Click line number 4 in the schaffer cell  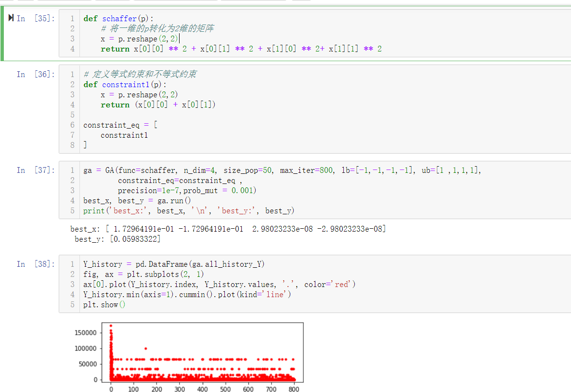[72, 49]
